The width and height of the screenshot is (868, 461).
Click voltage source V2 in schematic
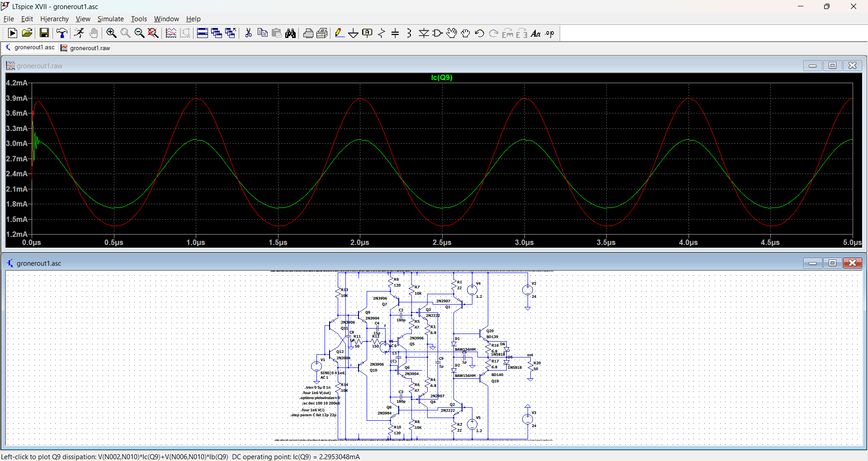(528, 290)
